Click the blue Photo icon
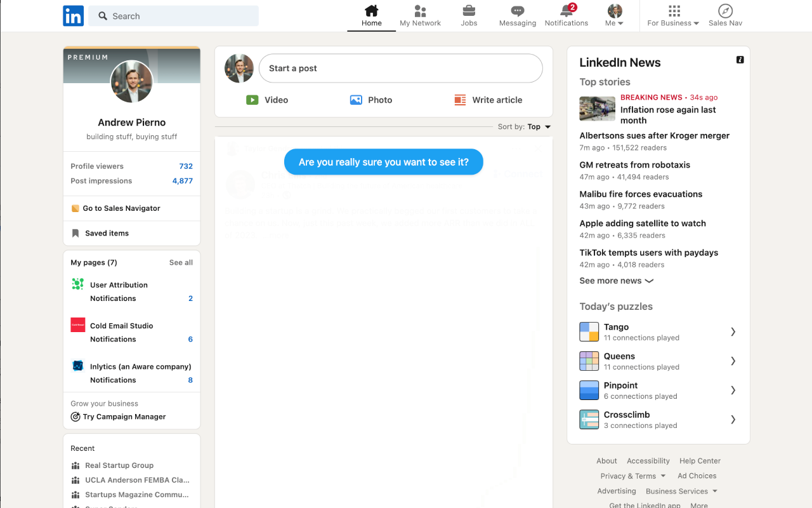 356,100
